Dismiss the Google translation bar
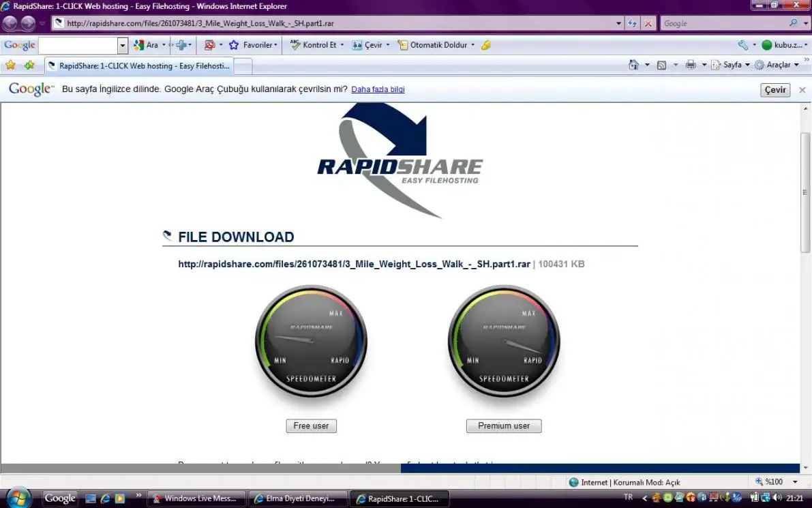The image size is (812, 508). 802,89
